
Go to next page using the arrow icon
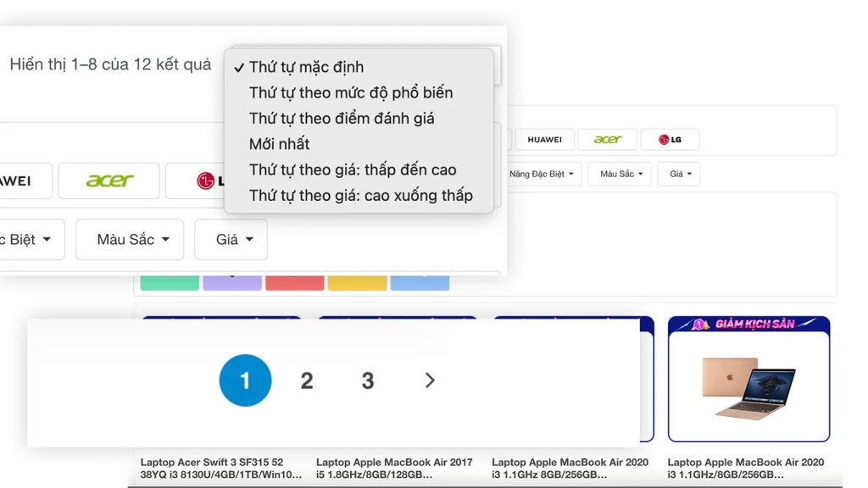pyautogui.click(x=430, y=380)
